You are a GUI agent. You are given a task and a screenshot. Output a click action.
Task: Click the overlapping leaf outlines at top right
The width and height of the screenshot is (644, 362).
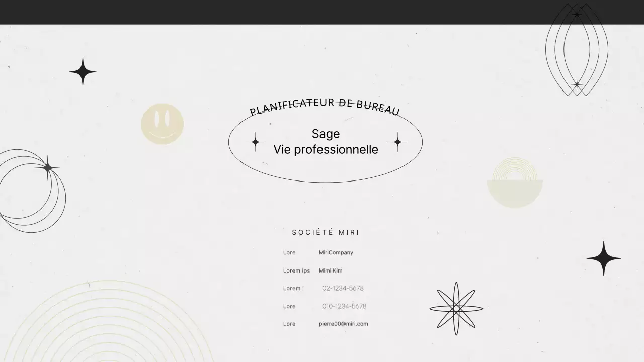577,49
